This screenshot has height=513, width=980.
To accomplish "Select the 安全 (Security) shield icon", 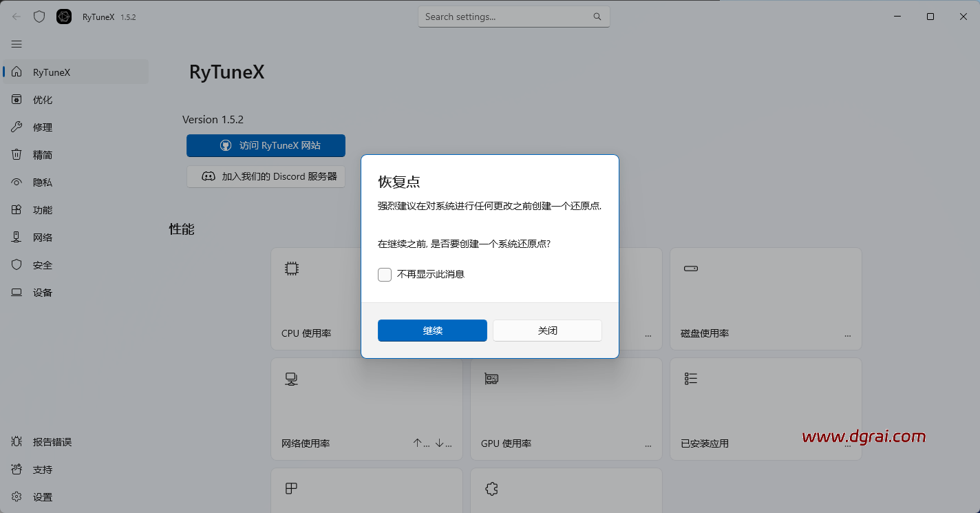I will 17,264.
